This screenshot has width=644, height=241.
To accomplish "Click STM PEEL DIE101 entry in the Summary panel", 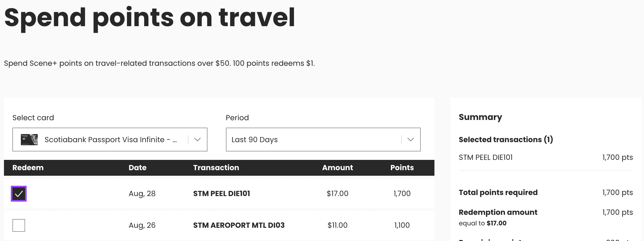I will (x=485, y=157).
